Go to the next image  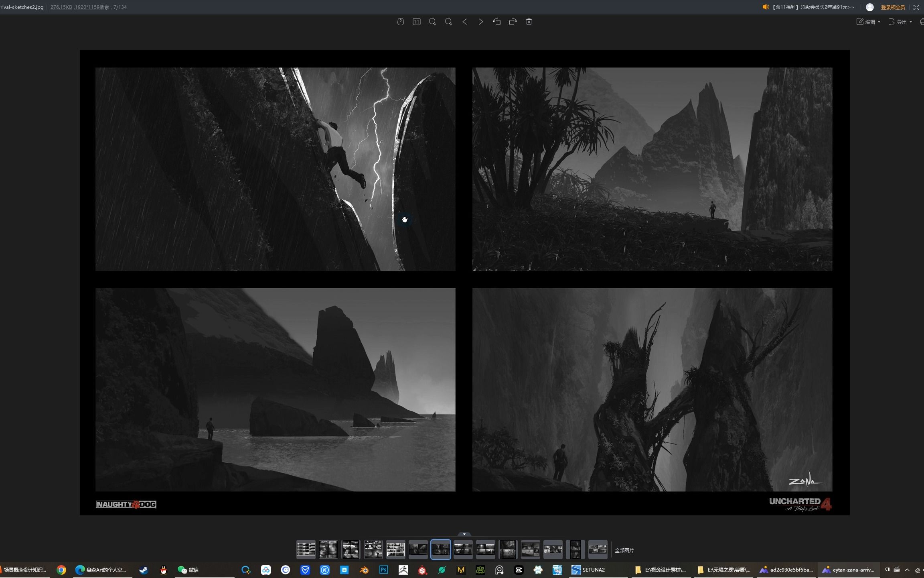[x=480, y=22]
